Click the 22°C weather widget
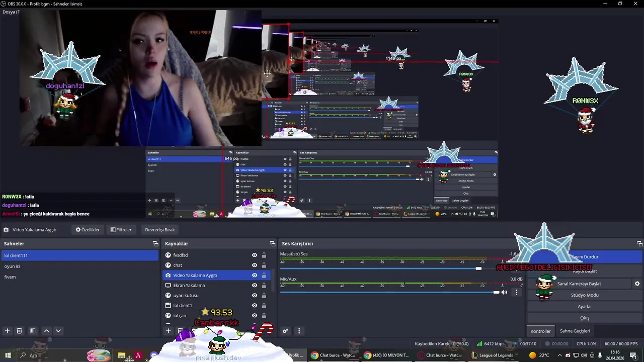This screenshot has height=362, width=644. pos(539,355)
